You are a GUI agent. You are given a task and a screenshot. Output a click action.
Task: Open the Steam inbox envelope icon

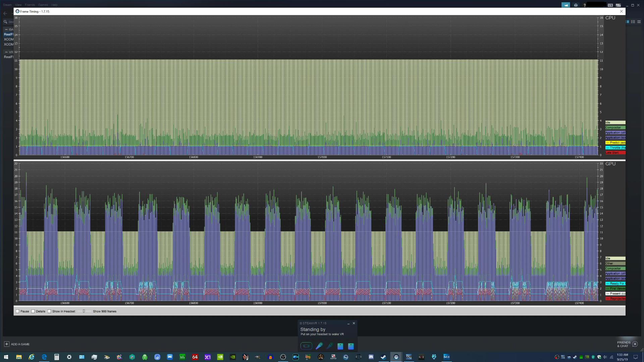point(576,5)
